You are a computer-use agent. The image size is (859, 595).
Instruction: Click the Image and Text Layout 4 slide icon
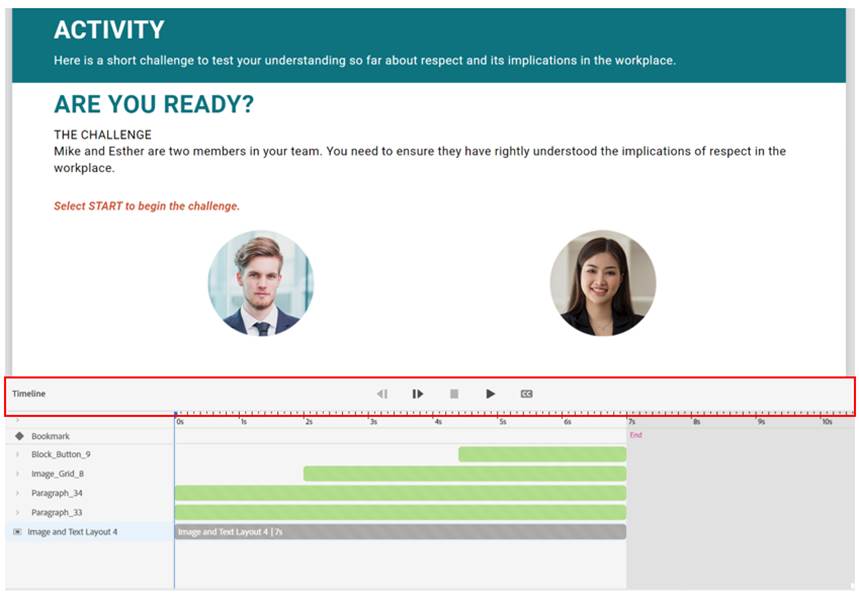17,532
